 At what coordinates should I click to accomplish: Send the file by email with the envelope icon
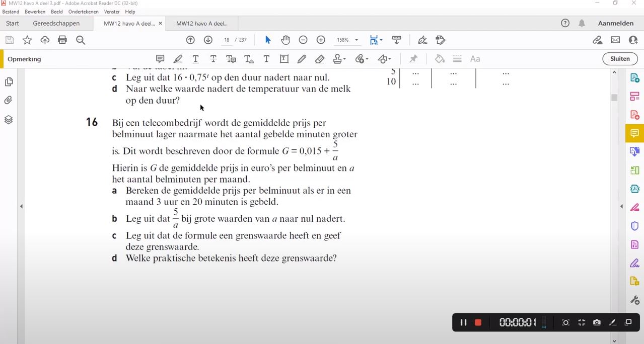point(615,40)
